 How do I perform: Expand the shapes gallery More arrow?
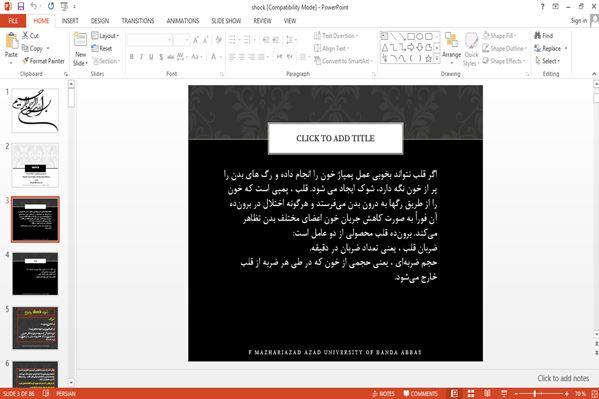(x=437, y=58)
